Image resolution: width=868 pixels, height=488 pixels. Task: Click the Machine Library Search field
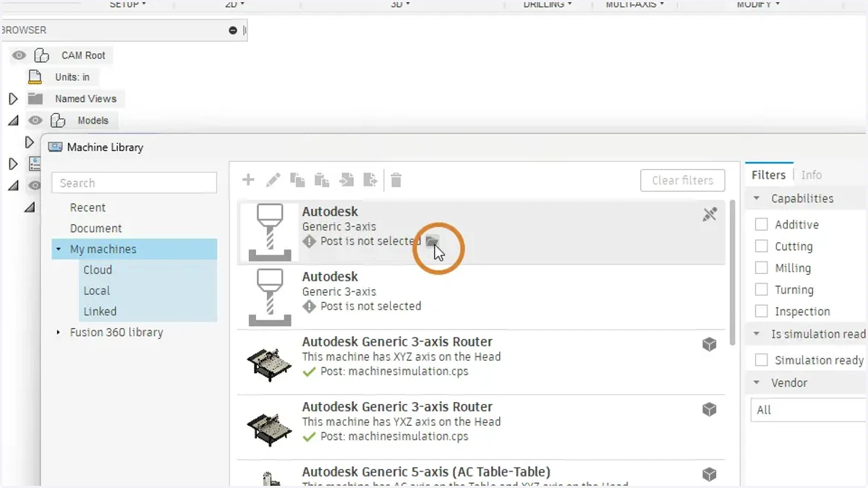click(135, 183)
